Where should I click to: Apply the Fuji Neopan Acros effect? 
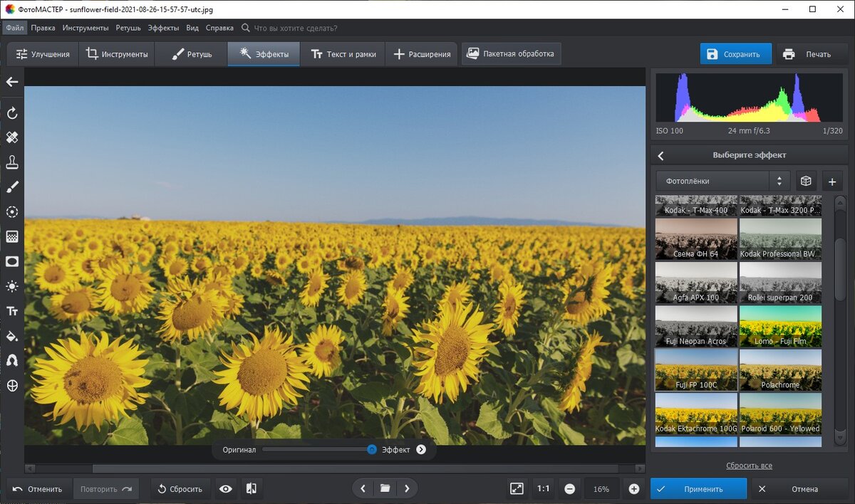point(695,326)
